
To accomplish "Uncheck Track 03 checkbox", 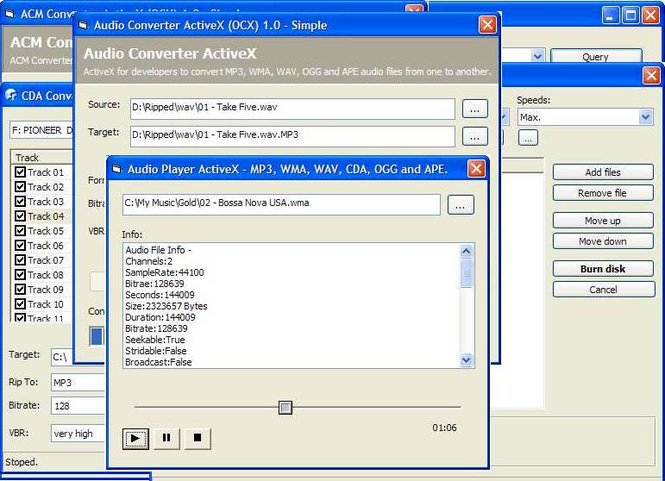I will [20, 201].
